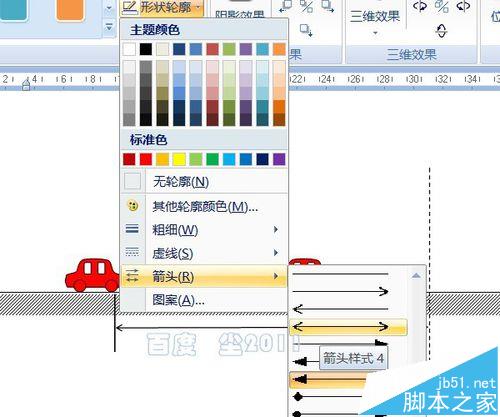Click the palette icon beside 其他轮廓颜色
Screen dimensions: 500x417
click(133, 205)
